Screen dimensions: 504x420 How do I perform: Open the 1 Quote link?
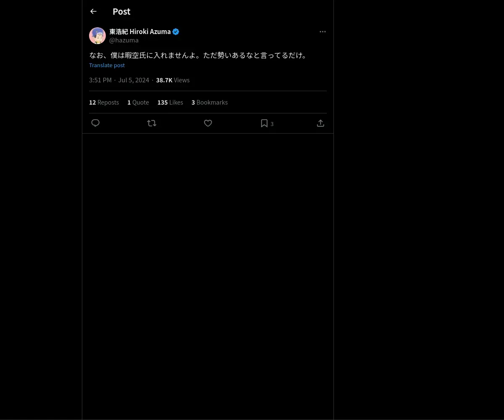(138, 102)
